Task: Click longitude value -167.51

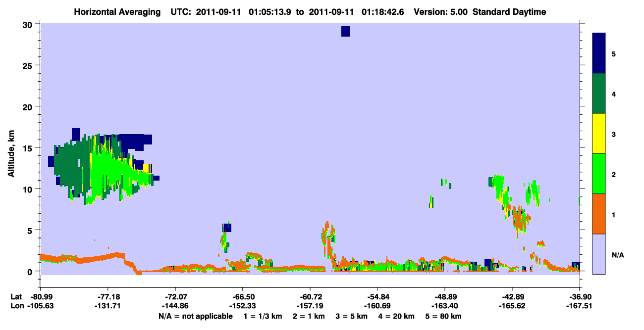Action: click(580, 306)
